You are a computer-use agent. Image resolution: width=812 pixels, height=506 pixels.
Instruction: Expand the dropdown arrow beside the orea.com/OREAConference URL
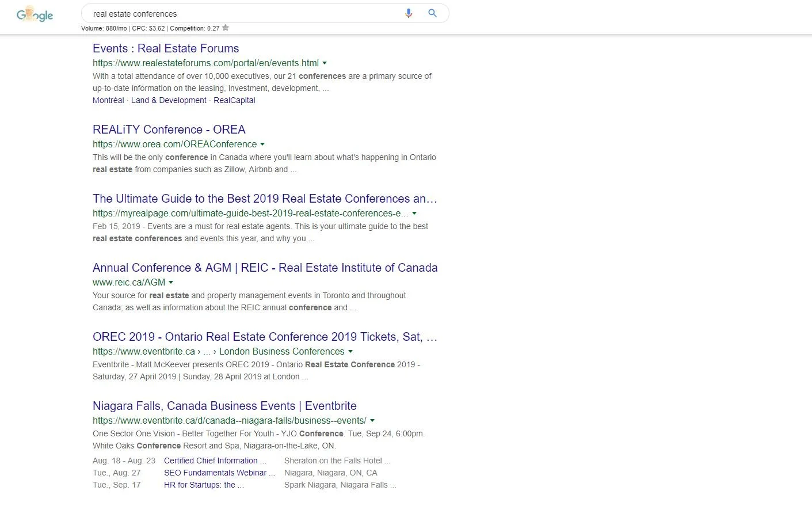[262, 144]
